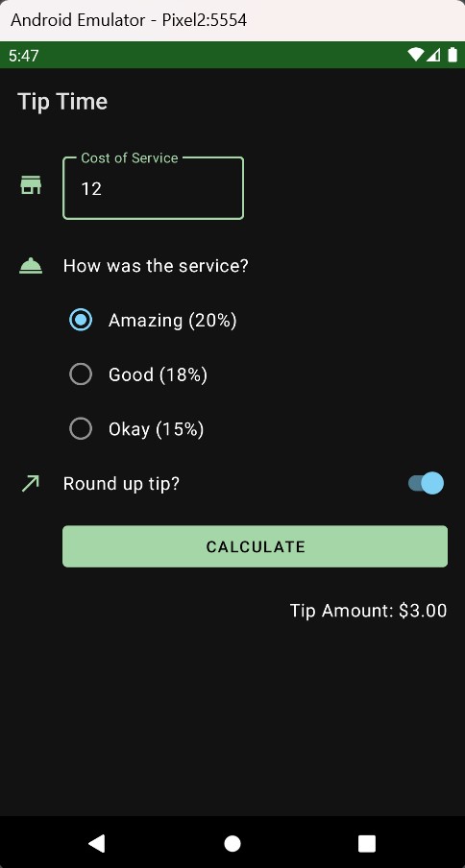
Task: Select the Amazing (20%) radio button
Action: 81,320
